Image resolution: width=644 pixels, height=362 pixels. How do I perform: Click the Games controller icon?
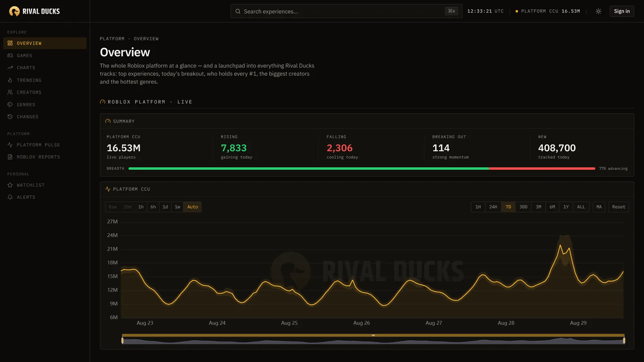[x=10, y=56]
